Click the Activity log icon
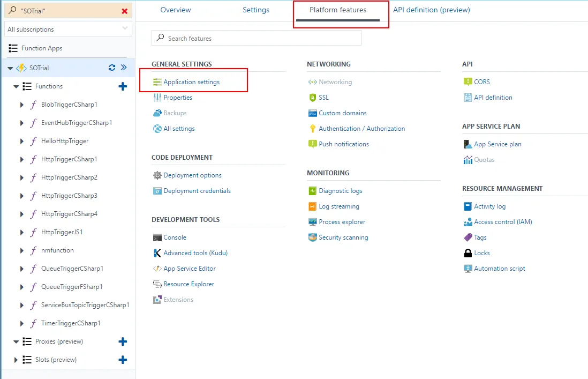 click(x=468, y=206)
